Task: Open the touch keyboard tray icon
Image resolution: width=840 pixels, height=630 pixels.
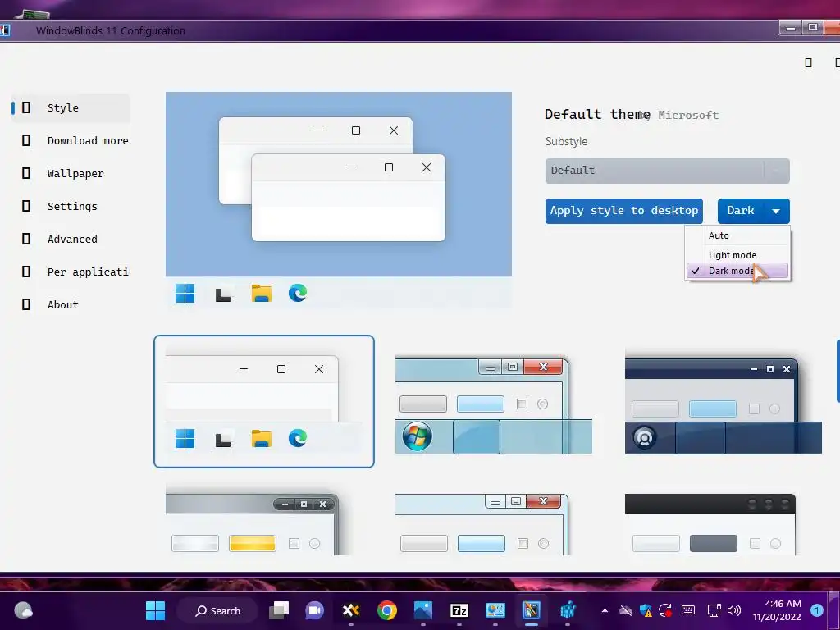Action: (688, 610)
